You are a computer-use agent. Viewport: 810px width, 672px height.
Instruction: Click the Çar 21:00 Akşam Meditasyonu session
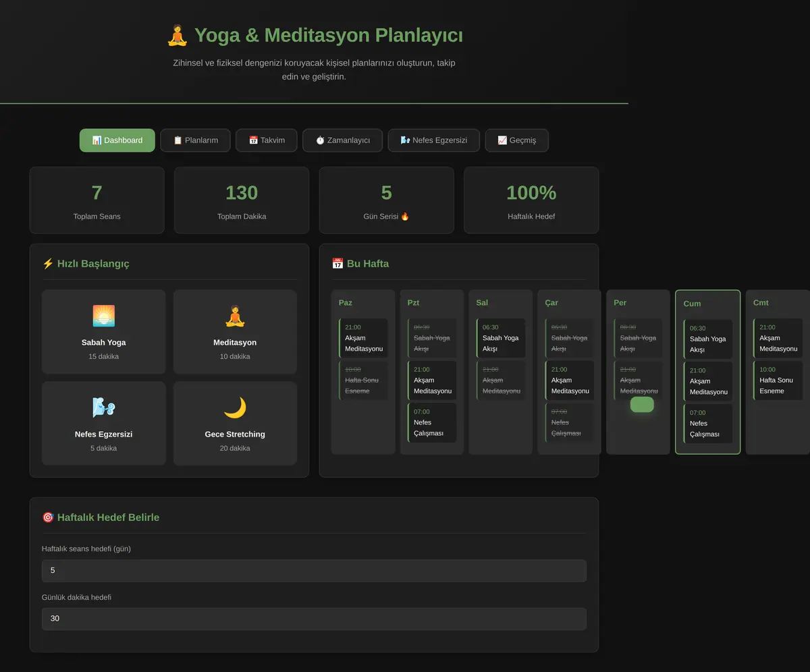point(570,381)
